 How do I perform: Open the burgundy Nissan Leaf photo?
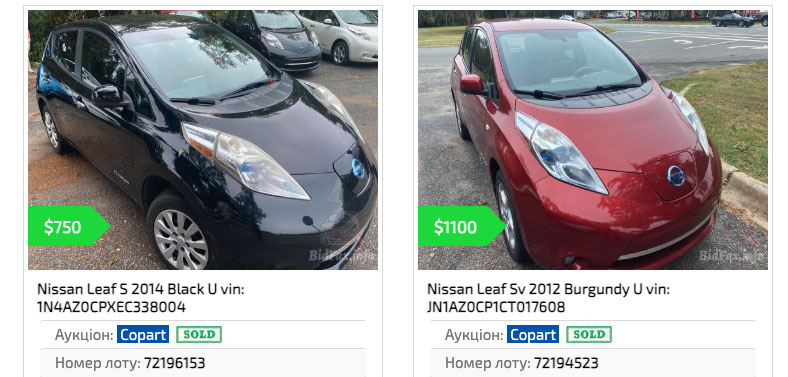pyautogui.click(x=593, y=140)
